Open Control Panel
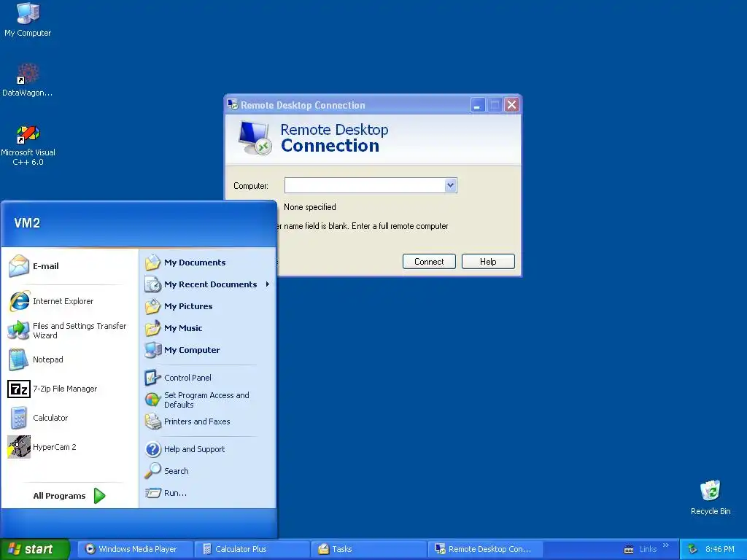This screenshot has height=560, width=747. (208, 378)
